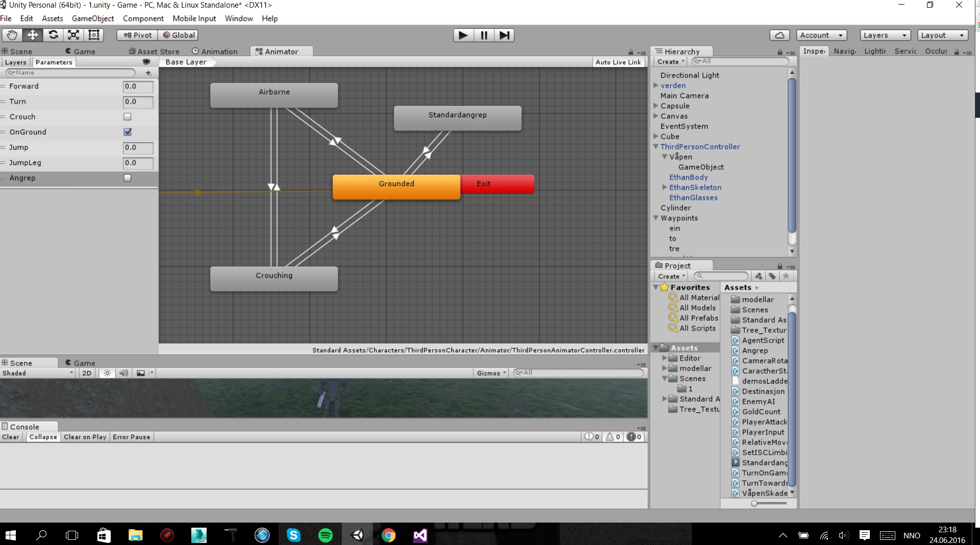Image resolution: width=980 pixels, height=545 pixels.
Task: Click Clear on Play in the Console
Action: tap(85, 437)
